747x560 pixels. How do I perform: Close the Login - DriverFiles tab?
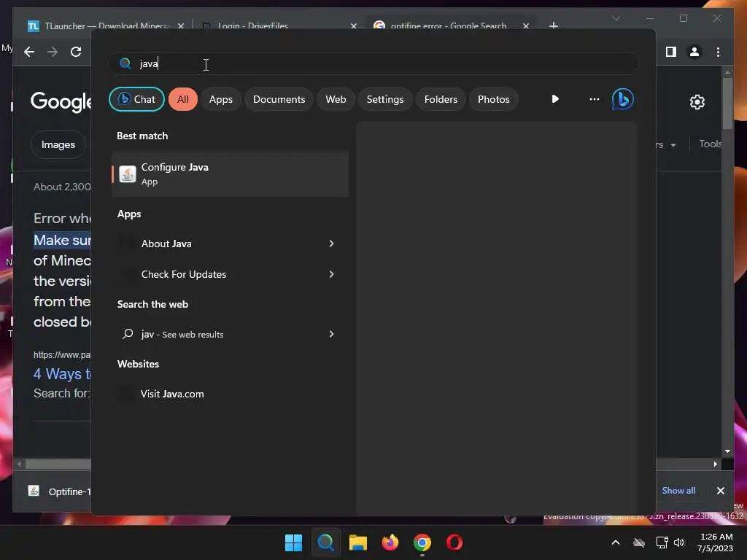coord(354,26)
